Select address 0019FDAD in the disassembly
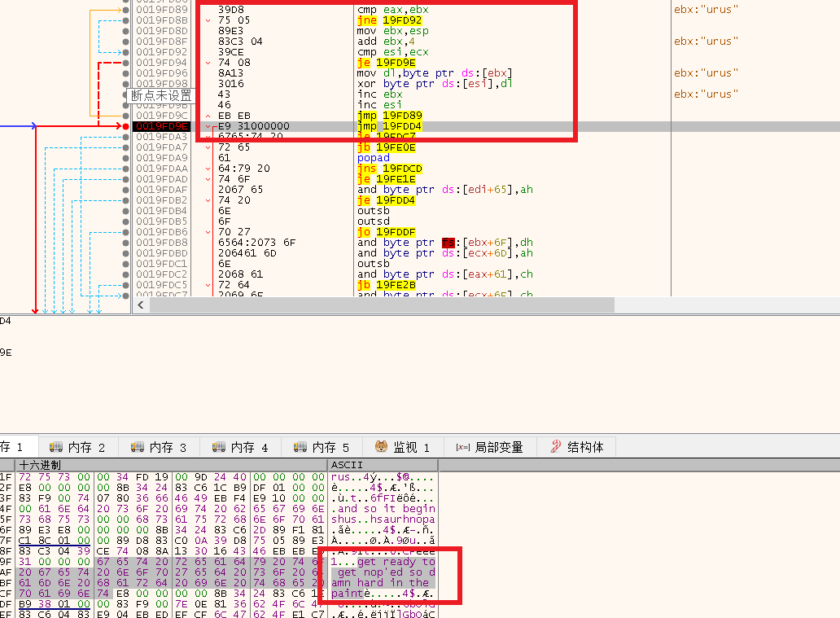The image size is (840, 618). (162, 179)
